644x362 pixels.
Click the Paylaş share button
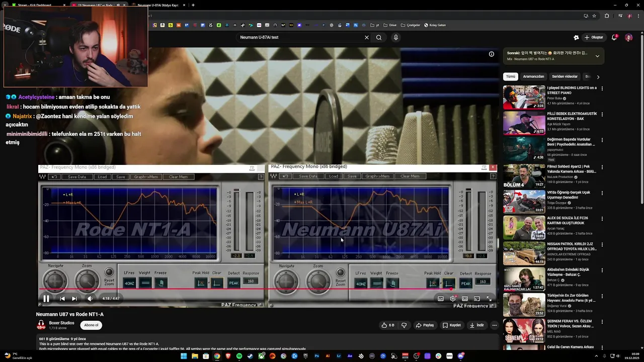tap(425, 325)
